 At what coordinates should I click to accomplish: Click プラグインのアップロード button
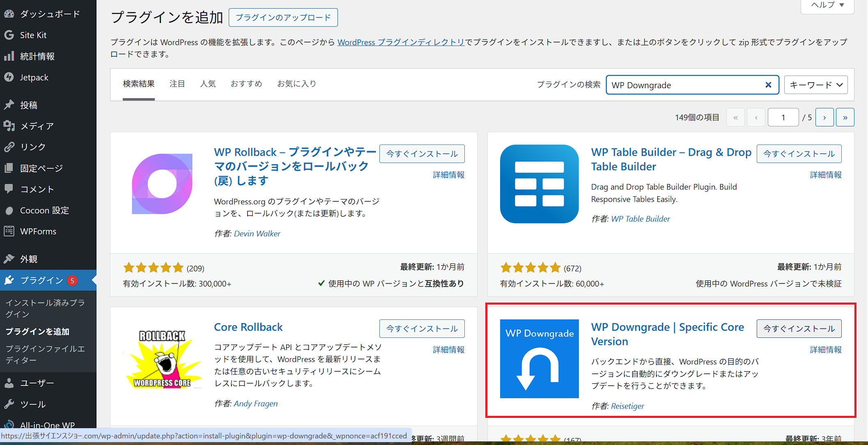point(283,18)
